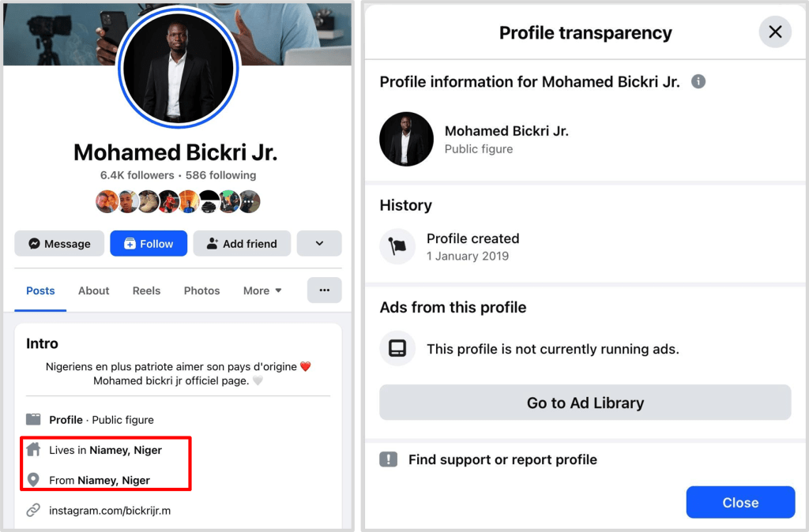
Task: Switch to the Reels tab
Action: pyautogui.click(x=146, y=290)
